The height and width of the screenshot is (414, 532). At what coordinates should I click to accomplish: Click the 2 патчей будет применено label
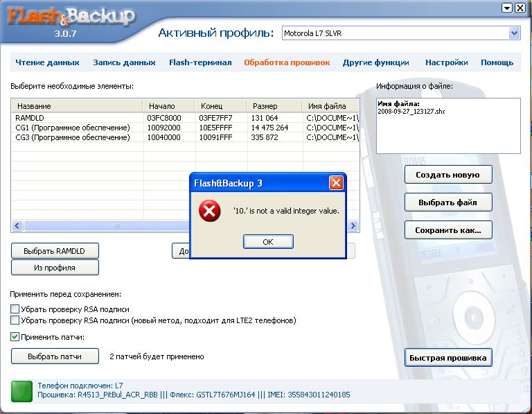pos(157,356)
